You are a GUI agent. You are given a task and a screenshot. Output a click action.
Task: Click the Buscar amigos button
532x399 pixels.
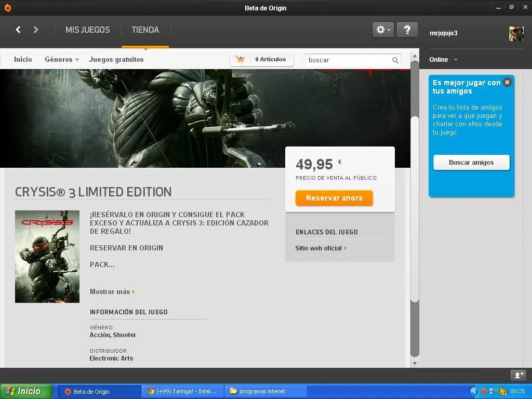click(471, 163)
